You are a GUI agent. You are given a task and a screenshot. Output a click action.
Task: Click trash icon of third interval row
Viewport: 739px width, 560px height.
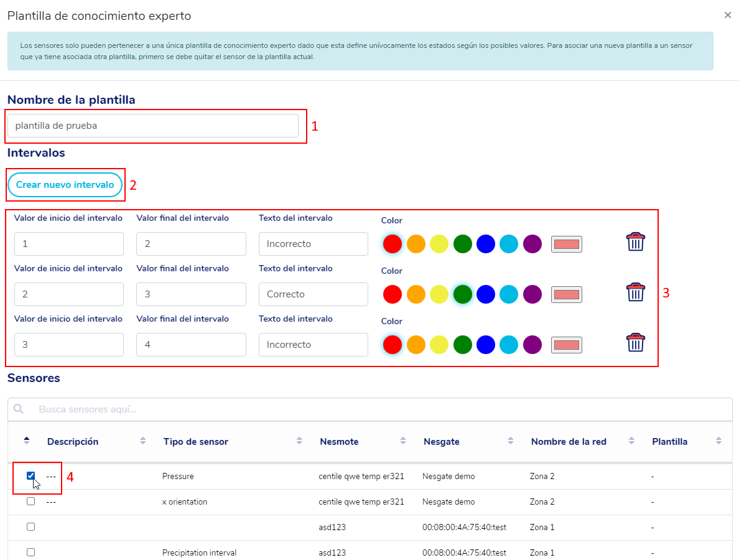[x=635, y=342]
